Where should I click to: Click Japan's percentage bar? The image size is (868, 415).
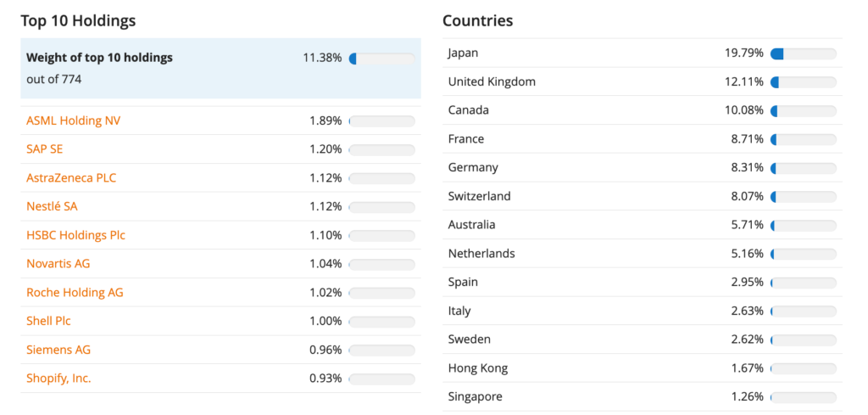[803, 53]
